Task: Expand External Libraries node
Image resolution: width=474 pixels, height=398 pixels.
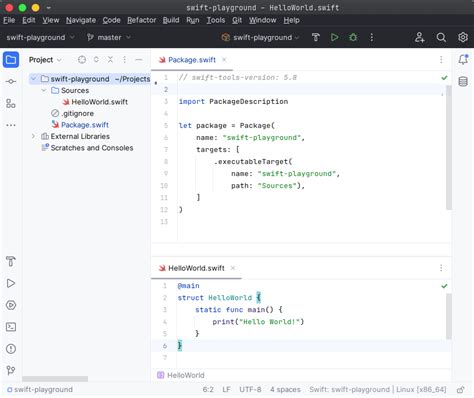Action: click(33, 136)
